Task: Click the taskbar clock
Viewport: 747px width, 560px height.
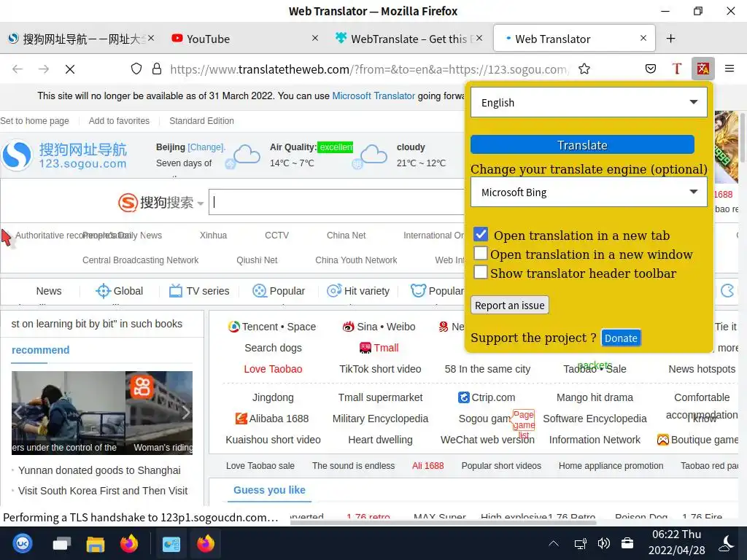Action: [676, 542]
